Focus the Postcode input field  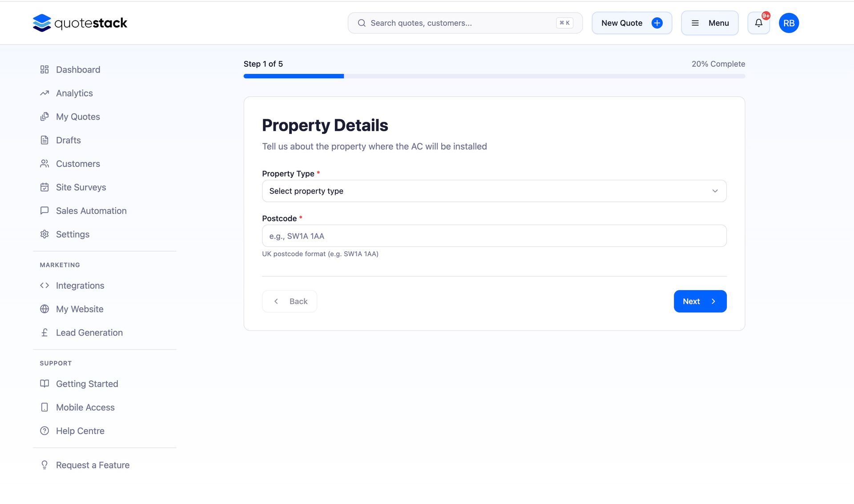tap(494, 236)
